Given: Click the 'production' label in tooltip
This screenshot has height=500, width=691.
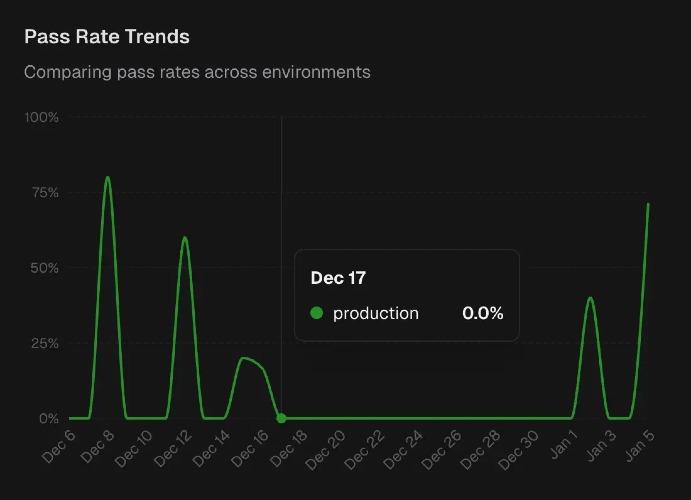Looking at the screenshot, I should tap(376, 313).
